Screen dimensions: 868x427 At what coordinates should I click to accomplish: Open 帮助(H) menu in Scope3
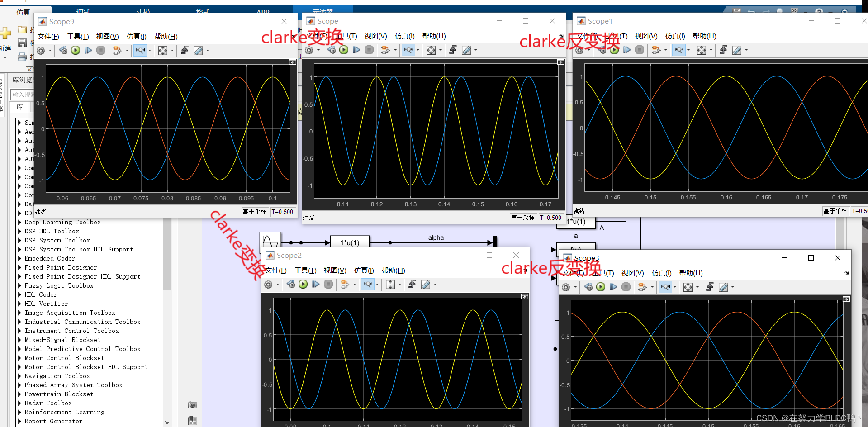[691, 273]
